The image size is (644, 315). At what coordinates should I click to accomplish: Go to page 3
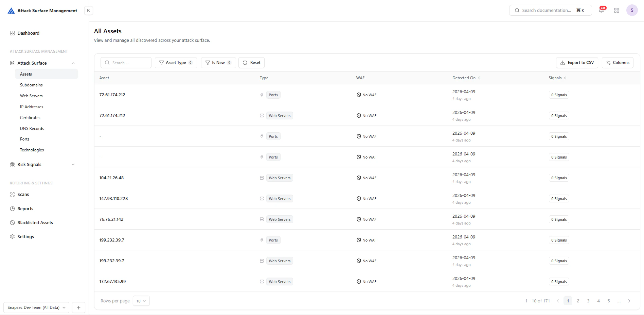pos(588,301)
